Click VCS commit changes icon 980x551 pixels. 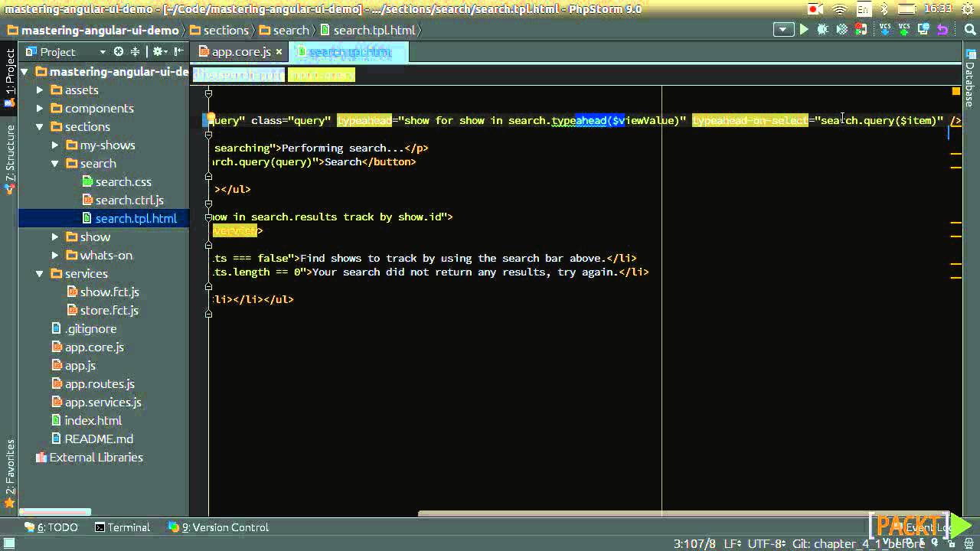pos(904,30)
